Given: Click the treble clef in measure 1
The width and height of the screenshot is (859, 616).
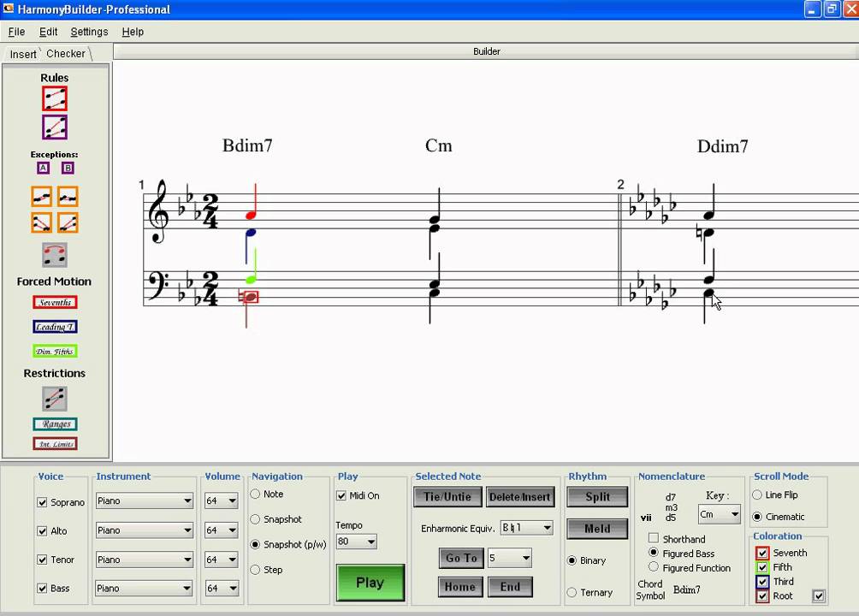Looking at the screenshot, I should point(159,211).
